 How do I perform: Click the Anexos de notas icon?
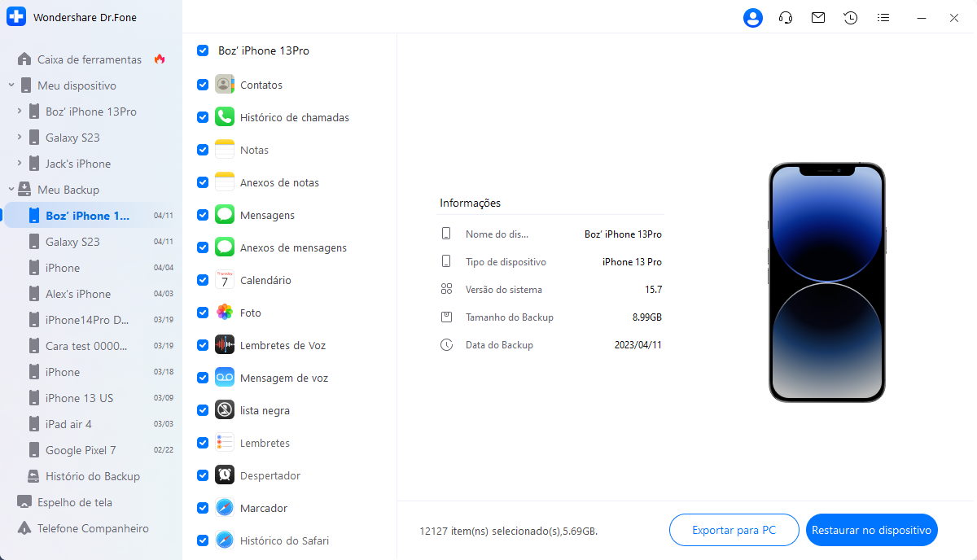[225, 182]
